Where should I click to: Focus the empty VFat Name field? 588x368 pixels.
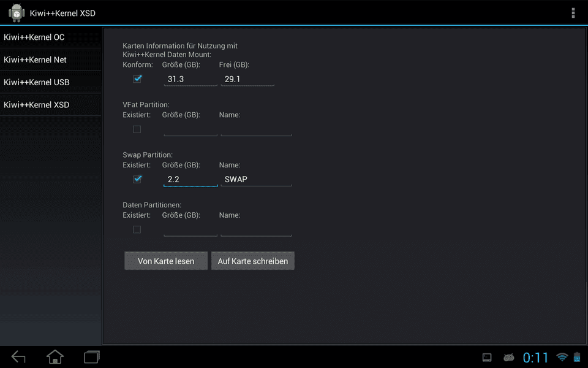coord(256,129)
